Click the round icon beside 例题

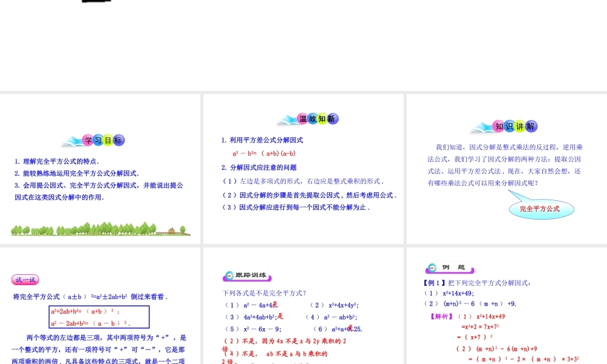pos(431,268)
